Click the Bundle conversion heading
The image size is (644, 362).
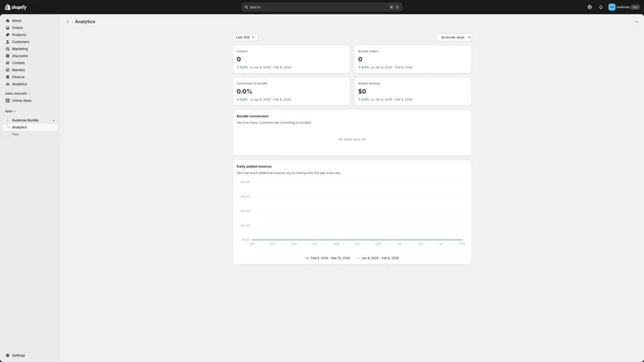tap(253, 116)
